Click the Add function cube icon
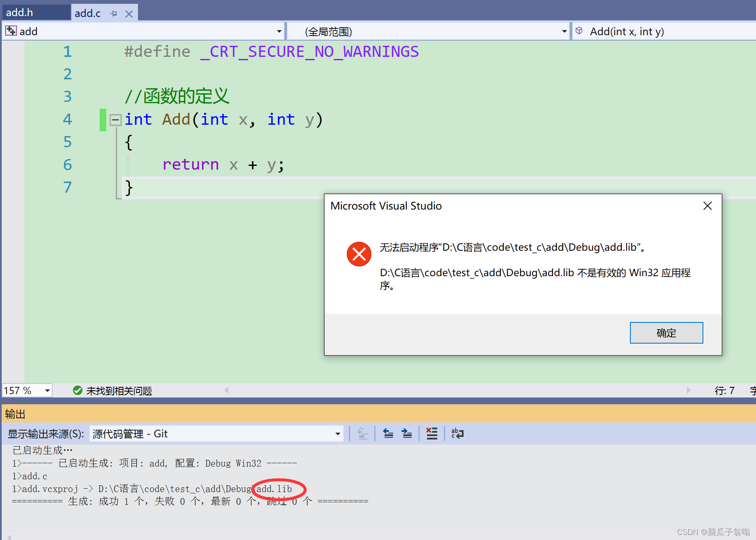This screenshot has height=540, width=756. [x=579, y=31]
